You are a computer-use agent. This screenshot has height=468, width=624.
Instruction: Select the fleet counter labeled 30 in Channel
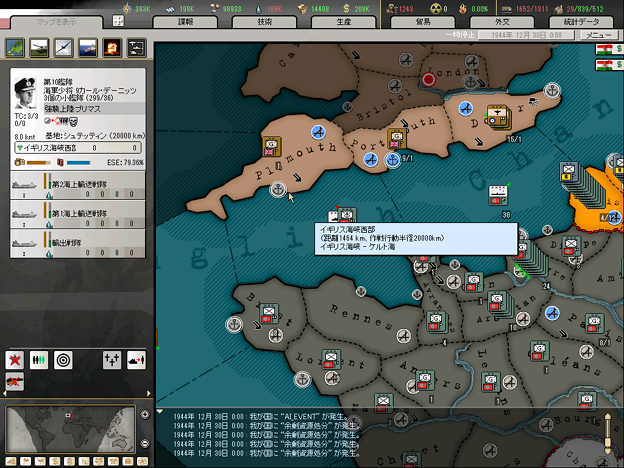[x=497, y=195]
